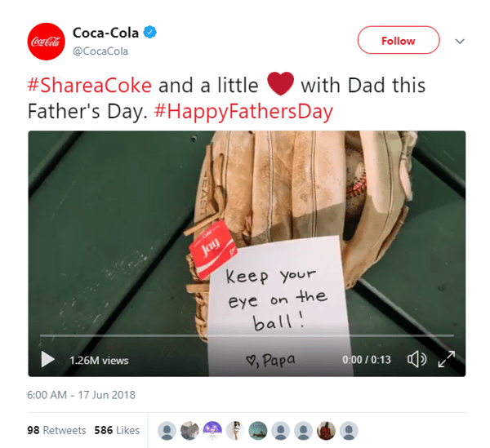Click the first liker's default avatar

click(x=167, y=431)
